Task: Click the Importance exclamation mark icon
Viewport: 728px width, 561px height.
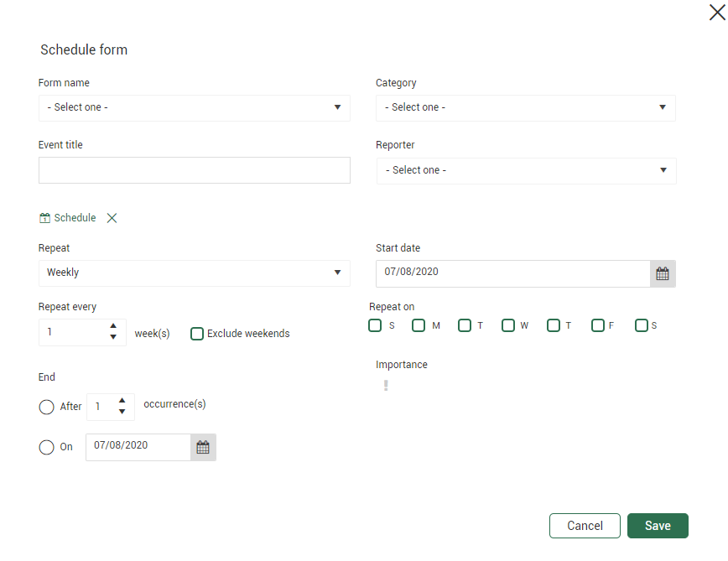Action: pos(386,386)
